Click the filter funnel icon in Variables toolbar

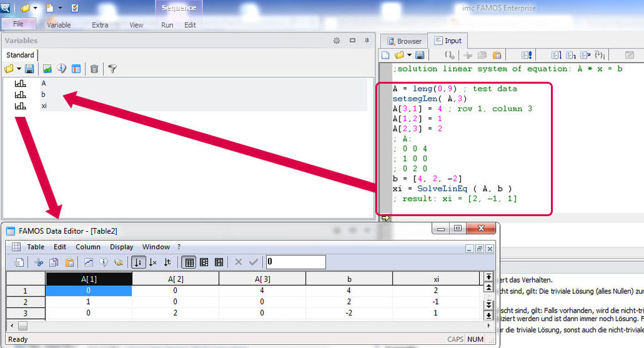click(112, 68)
